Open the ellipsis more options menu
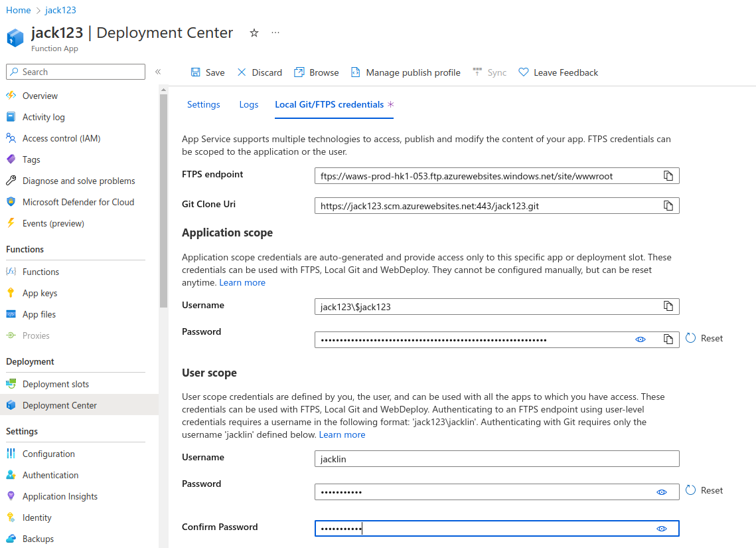The image size is (756, 548). (x=275, y=33)
